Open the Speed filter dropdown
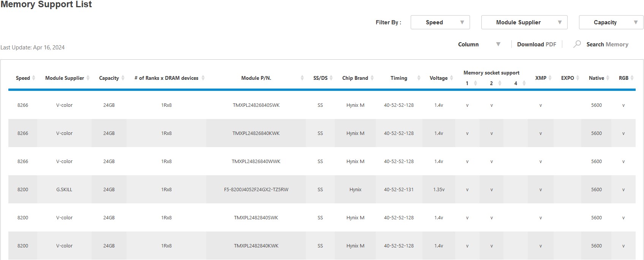Screen dimensions: 644x260 pos(440,22)
